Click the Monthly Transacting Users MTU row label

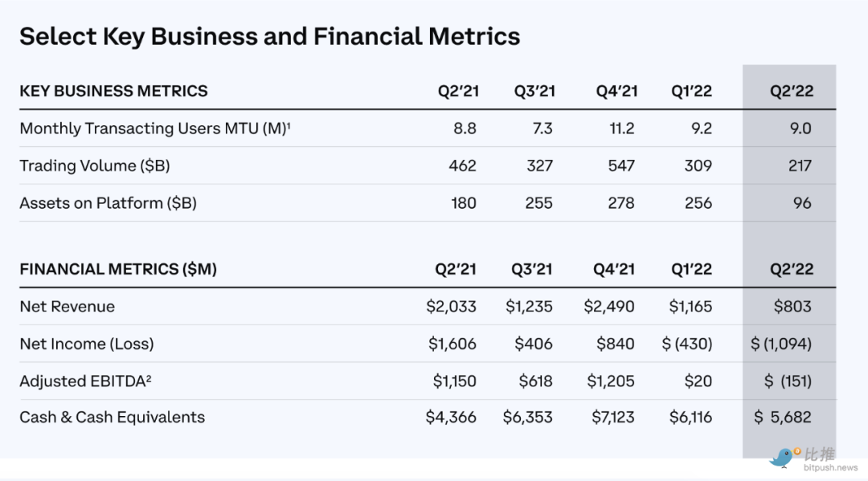(154, 128)
